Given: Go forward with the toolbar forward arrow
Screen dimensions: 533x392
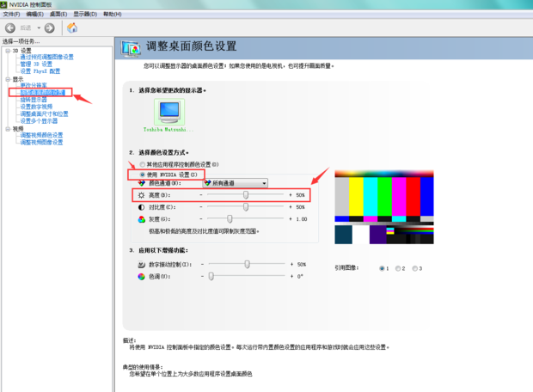Looking at the screenshot, I should [x=50, y=28].
